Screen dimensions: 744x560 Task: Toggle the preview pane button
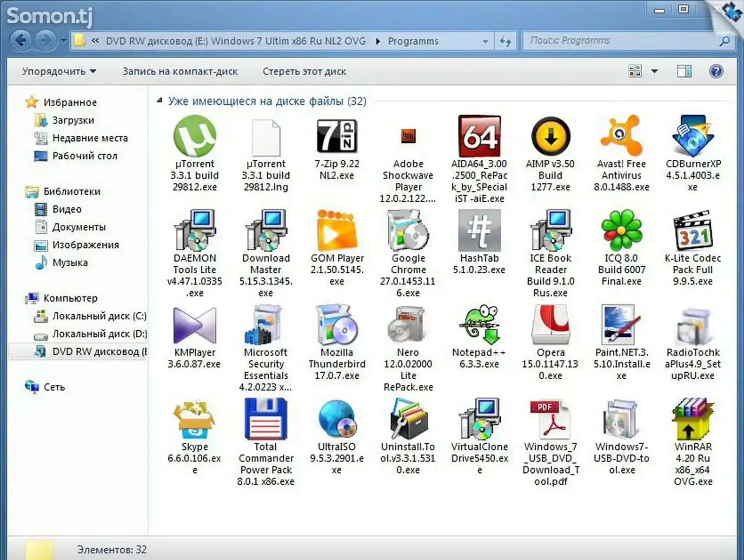tap(684, 71)
